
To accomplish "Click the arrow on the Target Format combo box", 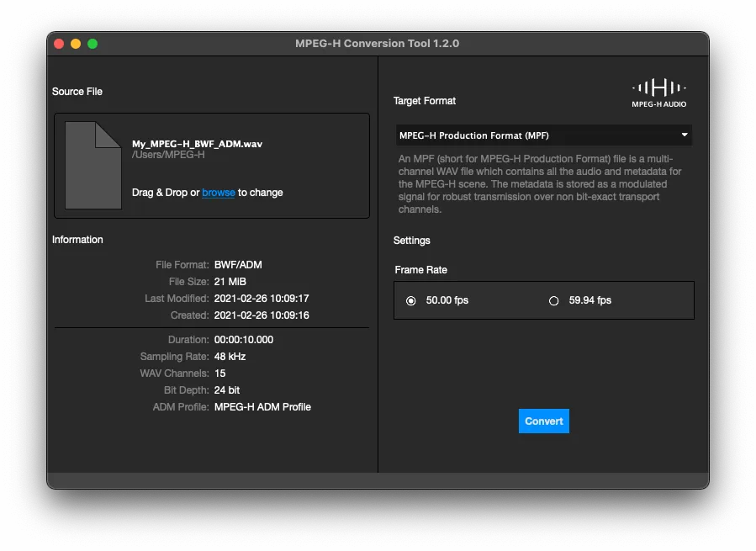I will click(x=685, y=135).
